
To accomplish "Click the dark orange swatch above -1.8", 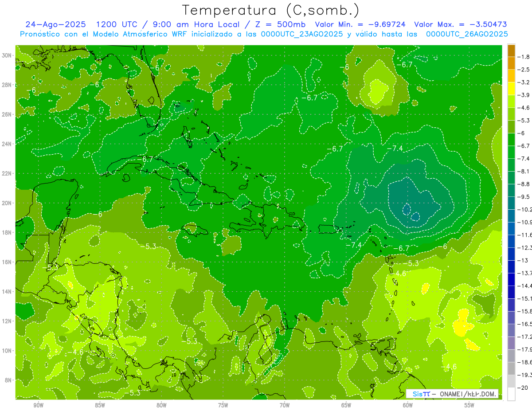I will [x=511, y=51].
